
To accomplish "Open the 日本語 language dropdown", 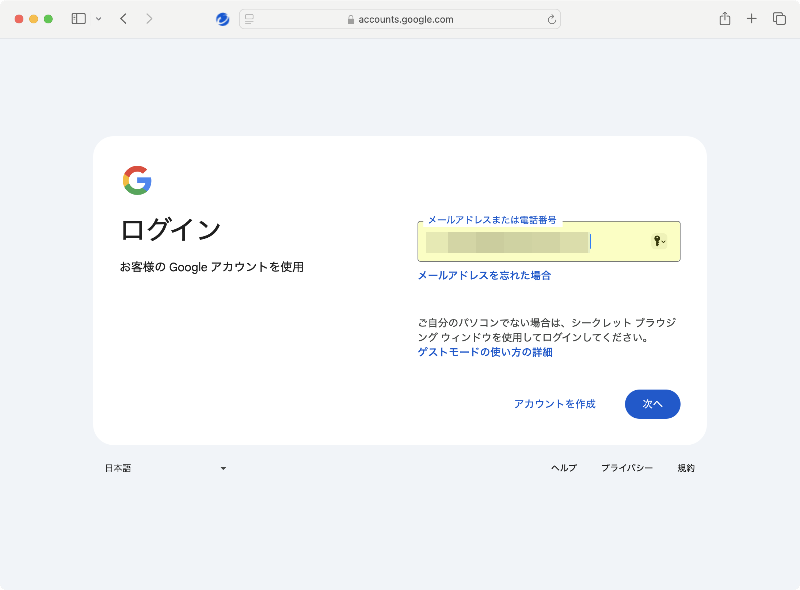I will 165,468.
